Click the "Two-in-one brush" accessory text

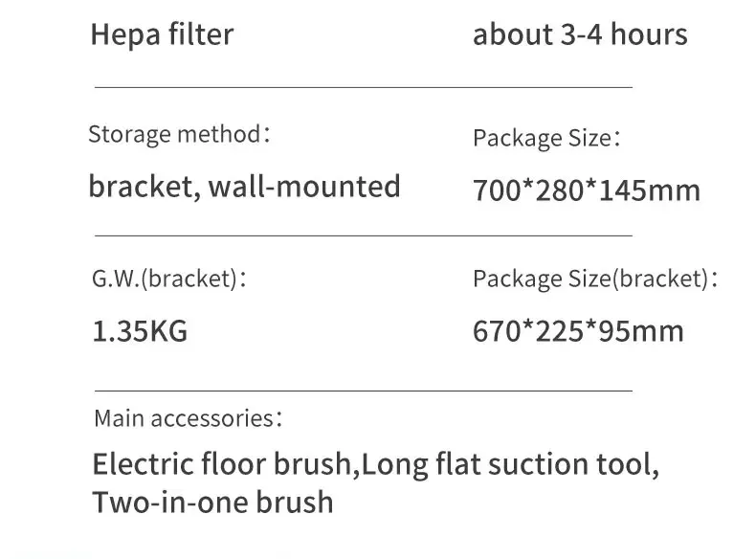click(x=212, y=502)
